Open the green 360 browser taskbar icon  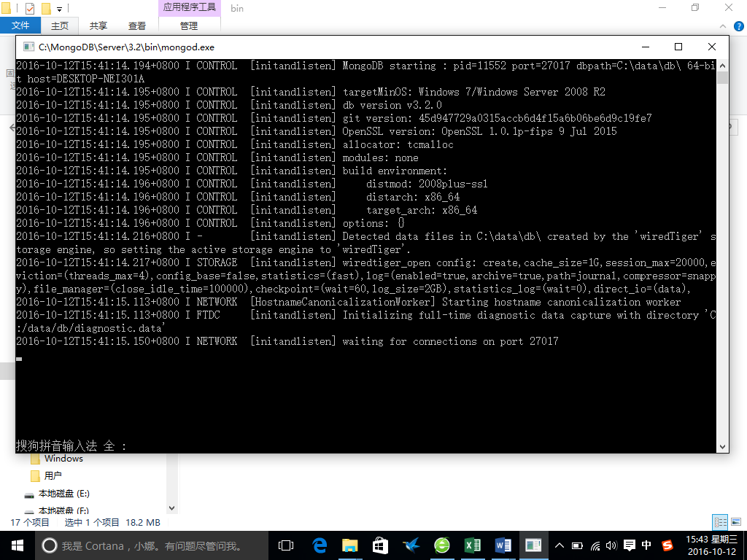(441, 545)
